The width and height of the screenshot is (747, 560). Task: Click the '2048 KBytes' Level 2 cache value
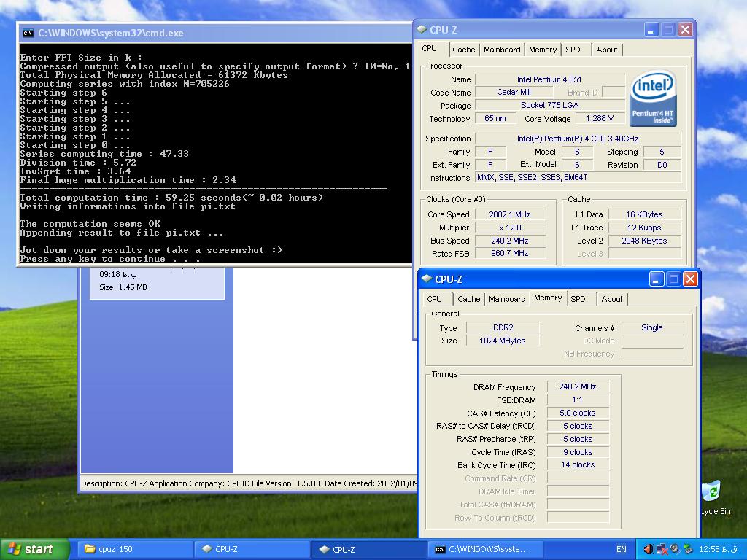[x=644, y=241]
